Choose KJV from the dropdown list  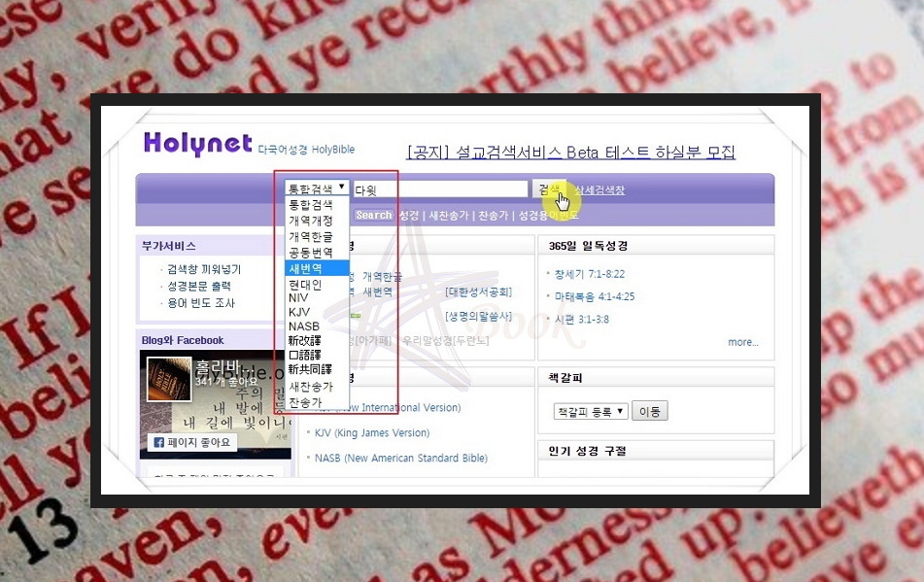click(317, 312)
